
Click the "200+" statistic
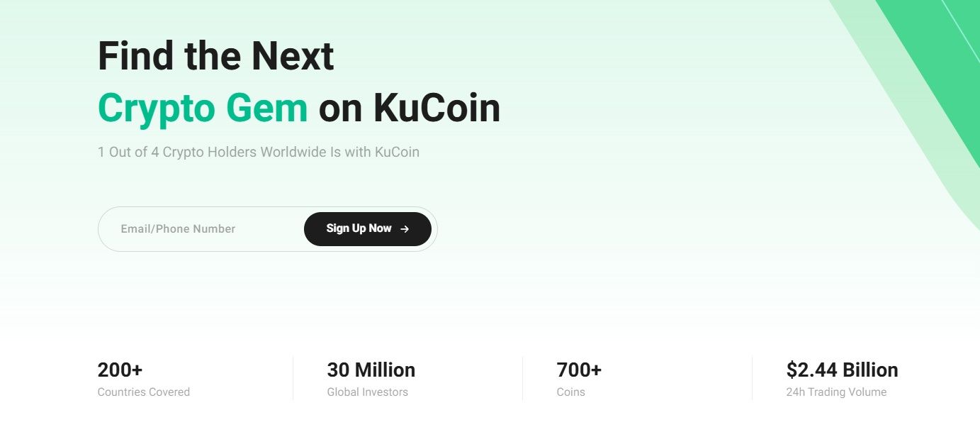(x=120, y=370)
